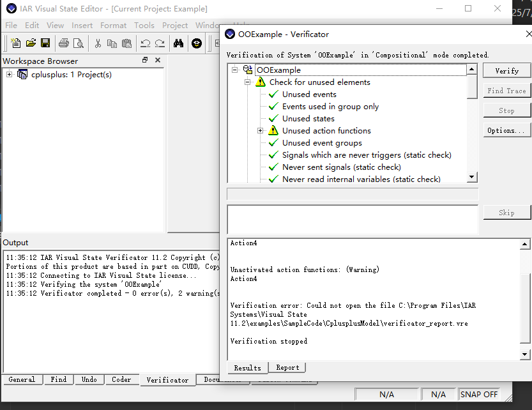
Task: Switch to the General output tab
Action: click(22, 379)
